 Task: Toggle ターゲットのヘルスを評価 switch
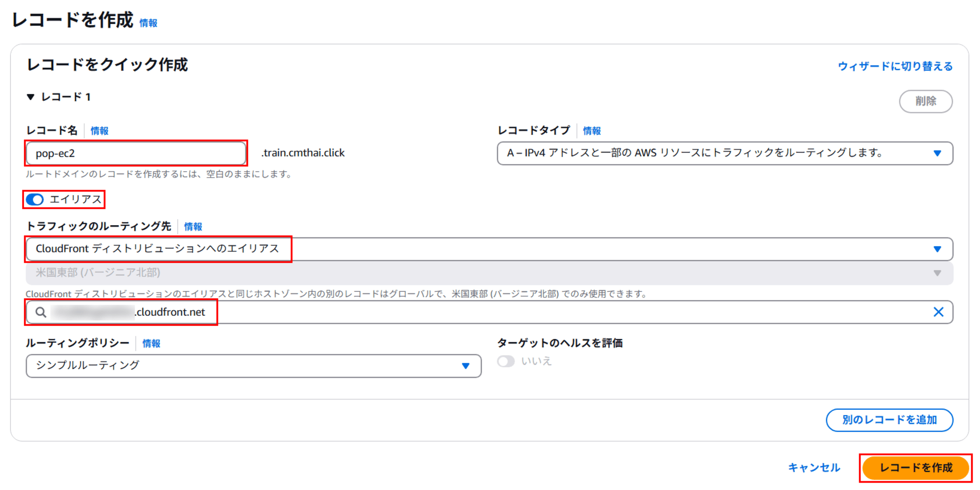tap(506, 362)
